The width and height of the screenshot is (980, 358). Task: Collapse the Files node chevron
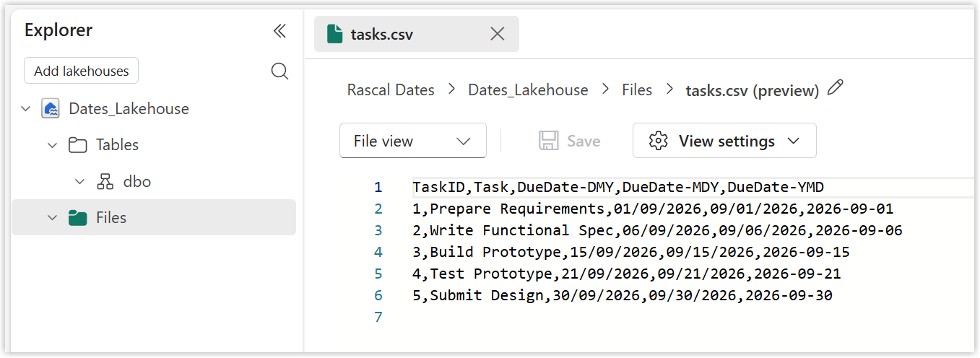click(x=52, y=217)
